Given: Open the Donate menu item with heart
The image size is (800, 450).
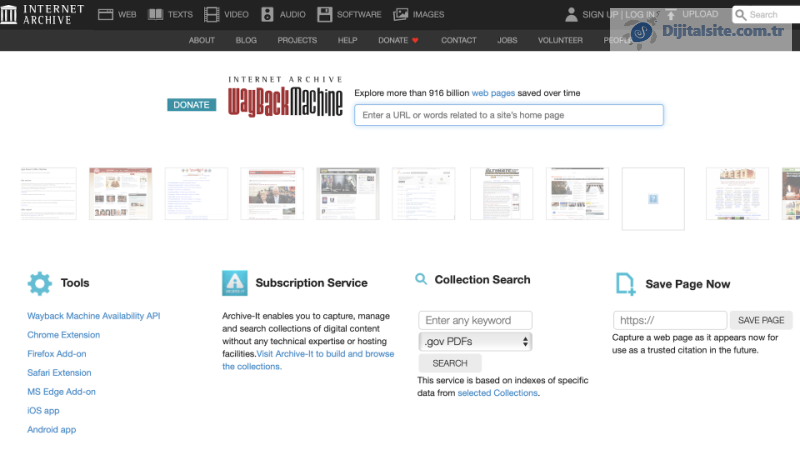Looking at the screenshot, I should click(x=398, y=40).
